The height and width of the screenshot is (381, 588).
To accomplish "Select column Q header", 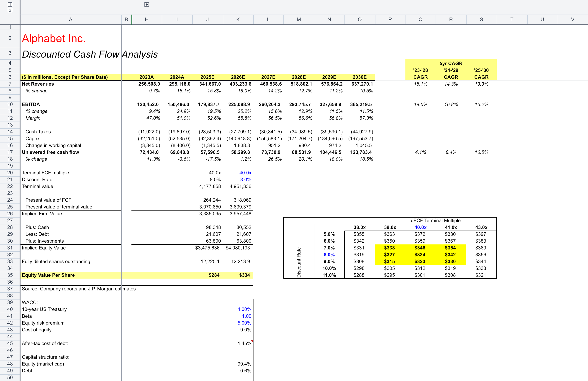I will pos(421,20).
